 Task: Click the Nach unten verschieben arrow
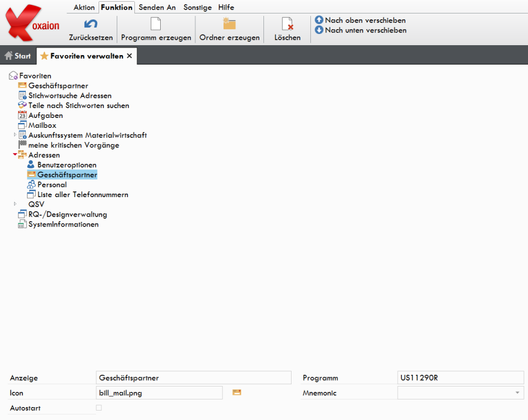pyautogui.click(x=319, y=30)
